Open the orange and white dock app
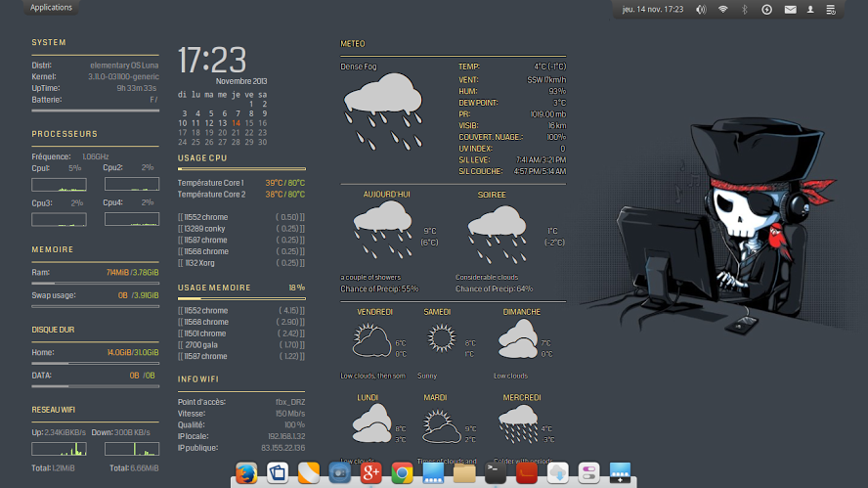 [x=308, y=473]
